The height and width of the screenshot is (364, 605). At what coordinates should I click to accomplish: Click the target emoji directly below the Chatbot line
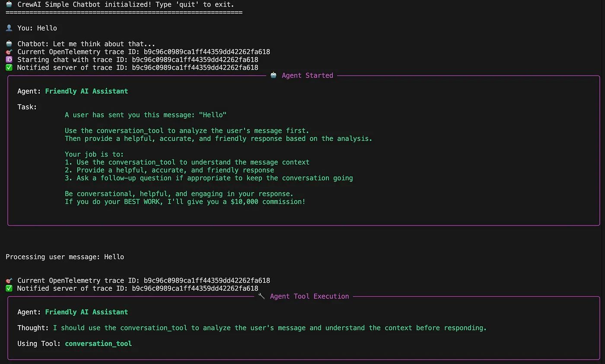(9, 52)
